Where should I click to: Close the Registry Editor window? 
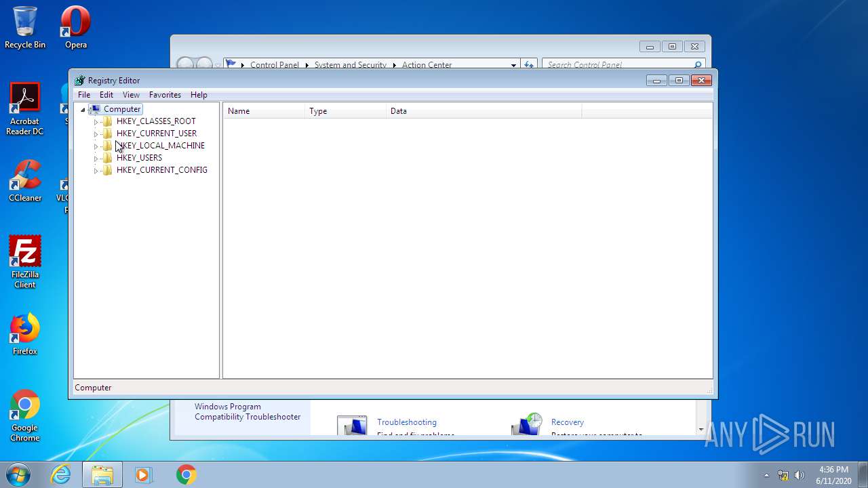[701, 81]
